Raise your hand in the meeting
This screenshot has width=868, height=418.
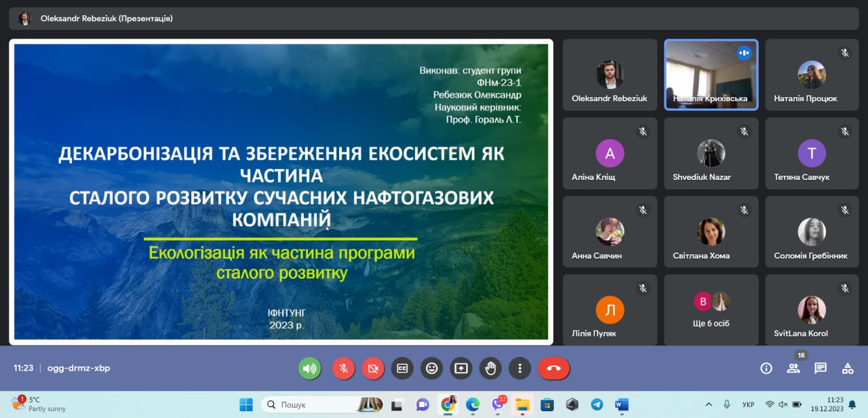click(490, 368)
